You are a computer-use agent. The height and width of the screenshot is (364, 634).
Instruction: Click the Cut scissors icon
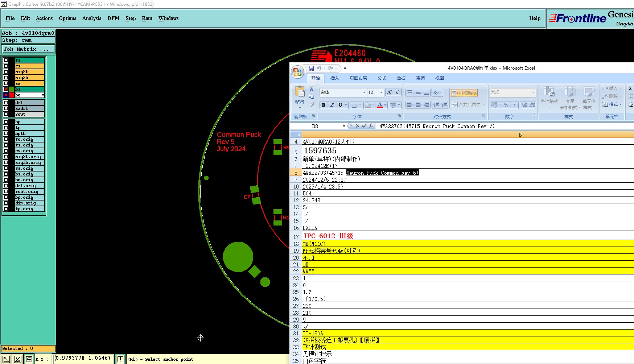pos(312,88)
